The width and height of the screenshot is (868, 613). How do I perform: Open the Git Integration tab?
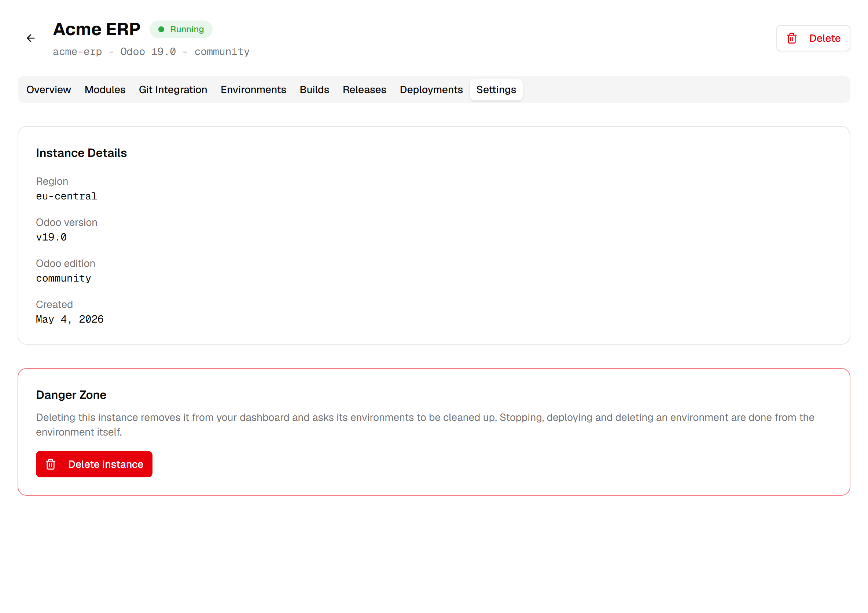(173, 89)
